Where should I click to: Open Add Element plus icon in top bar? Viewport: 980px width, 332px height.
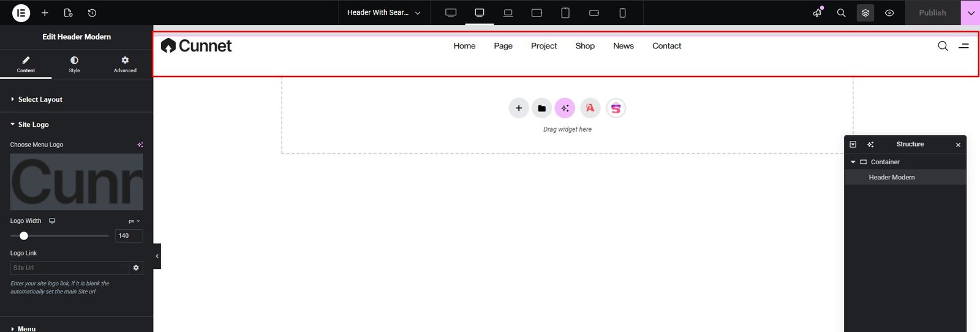45,13
